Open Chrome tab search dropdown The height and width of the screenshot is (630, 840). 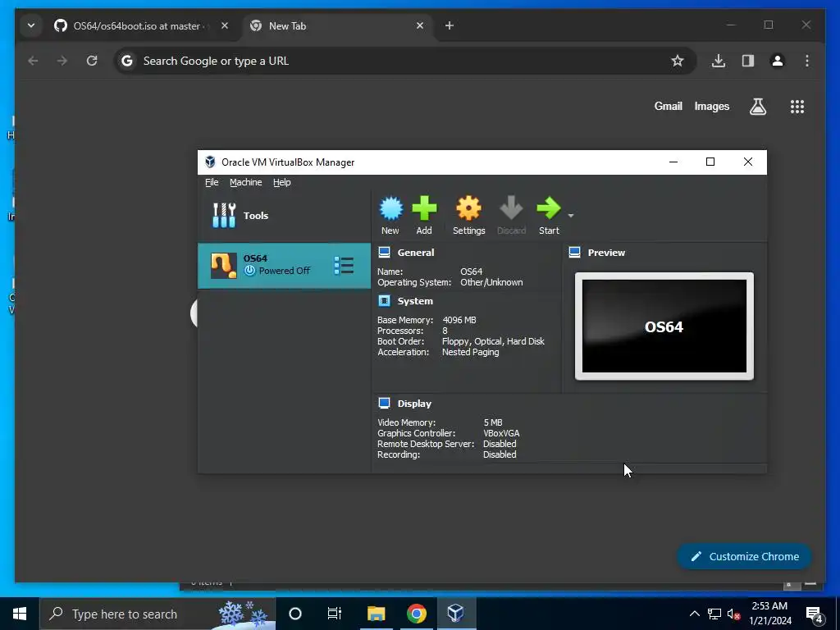click(31, 25)
